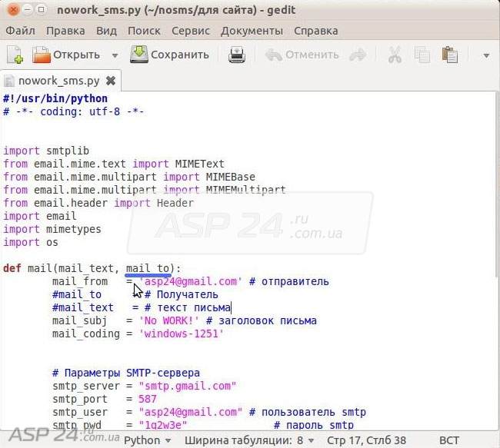The width and height of the screenshot is (500, 448).
Task: Print the document using printer icon
Action: pyautogui.click(x=237, y=55)
